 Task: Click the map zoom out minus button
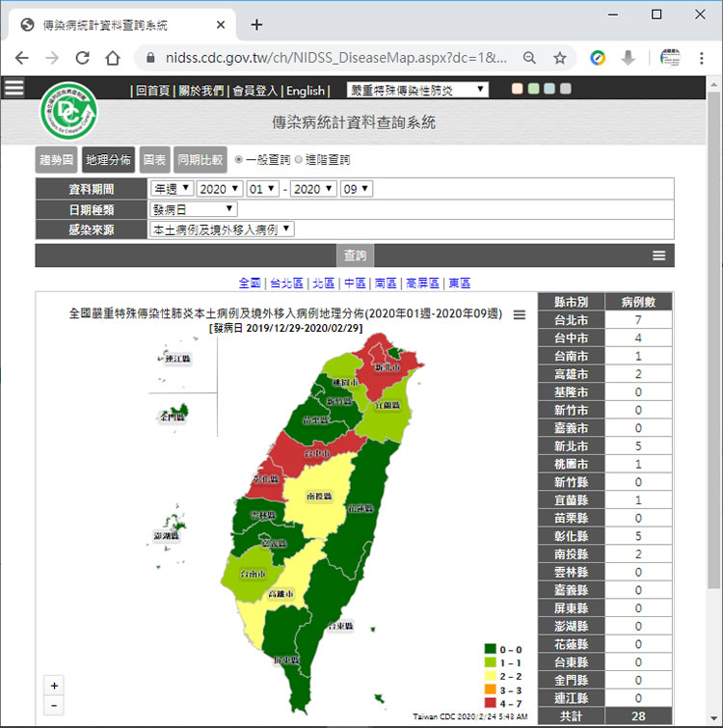click(55, 705)
